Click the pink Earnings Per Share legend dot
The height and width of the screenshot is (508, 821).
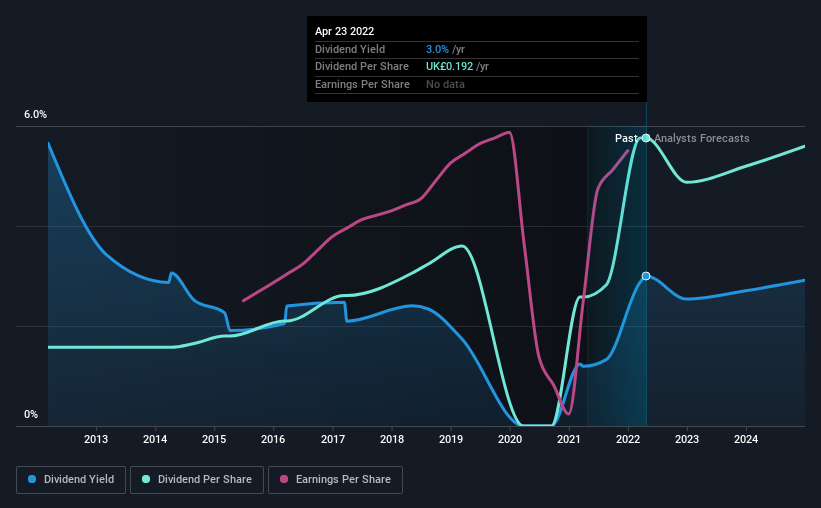(x=284, y=479)
